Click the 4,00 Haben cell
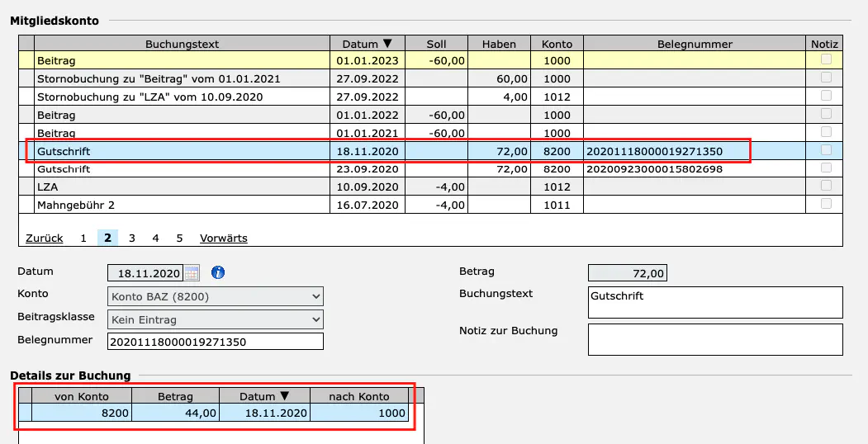 point(500,97)
